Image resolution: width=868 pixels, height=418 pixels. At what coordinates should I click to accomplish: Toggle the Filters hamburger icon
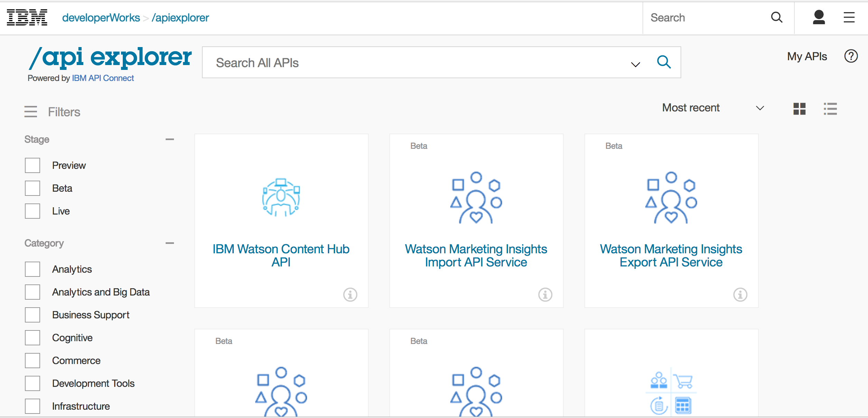pos(31,112)
